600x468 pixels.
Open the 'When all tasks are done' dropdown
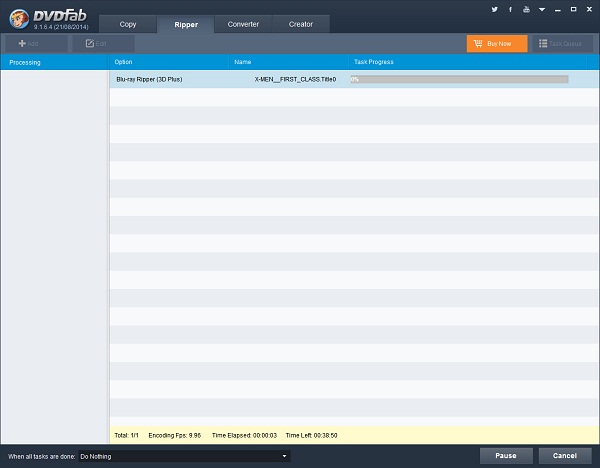coord(184,456)
